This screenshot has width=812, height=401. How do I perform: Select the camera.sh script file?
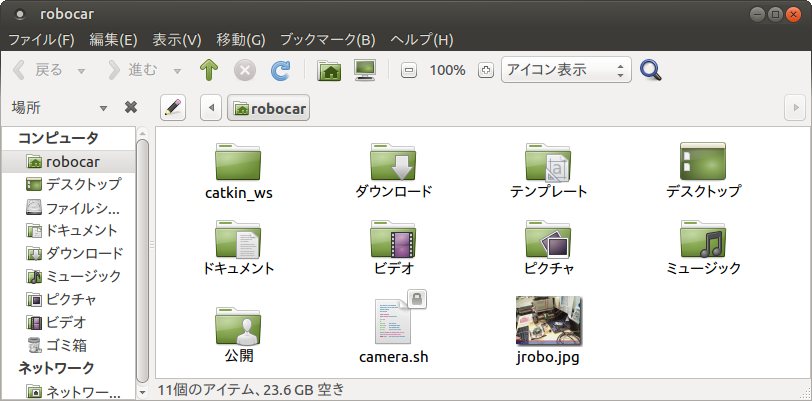click(x=394, y=328)
